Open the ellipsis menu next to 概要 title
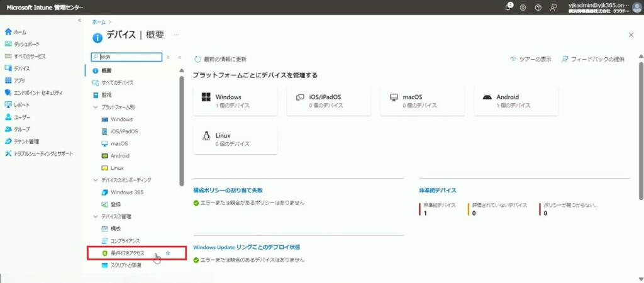The width and height of the screenshot is (644, 283). (x=176, y=35)
